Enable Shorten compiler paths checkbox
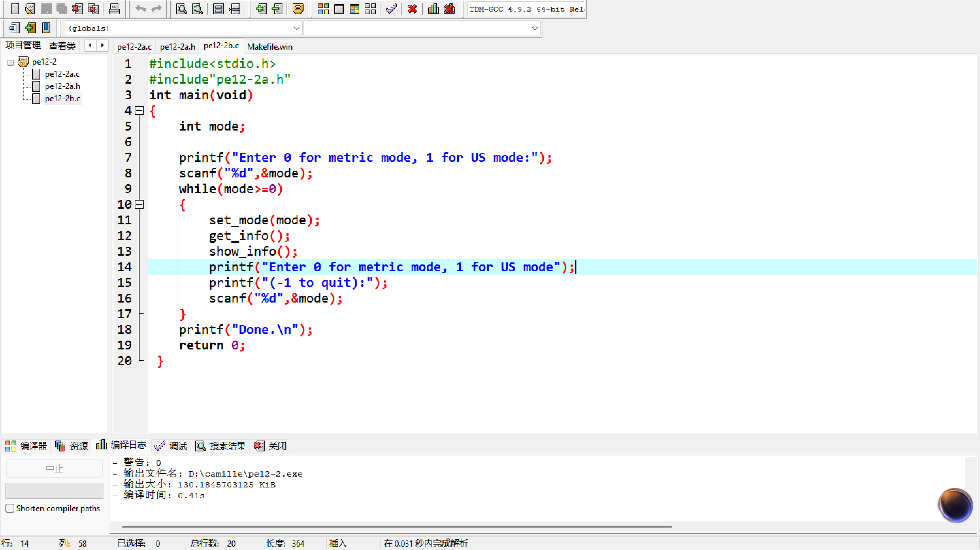This screenshot has height=550, width=980. pos(10,508)
